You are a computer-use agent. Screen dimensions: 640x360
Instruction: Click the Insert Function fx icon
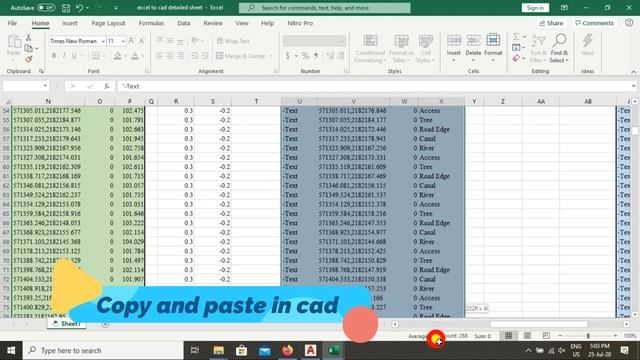[107, 86]
